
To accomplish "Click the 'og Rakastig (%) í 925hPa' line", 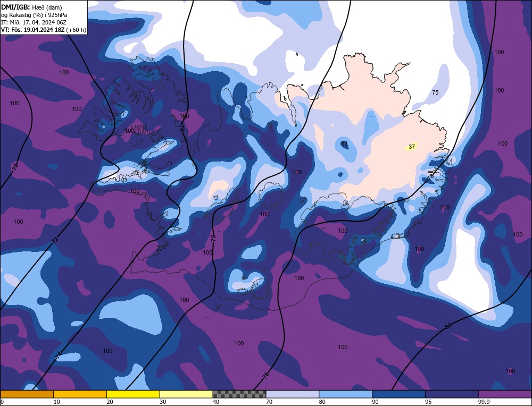I will pos(34,15).
